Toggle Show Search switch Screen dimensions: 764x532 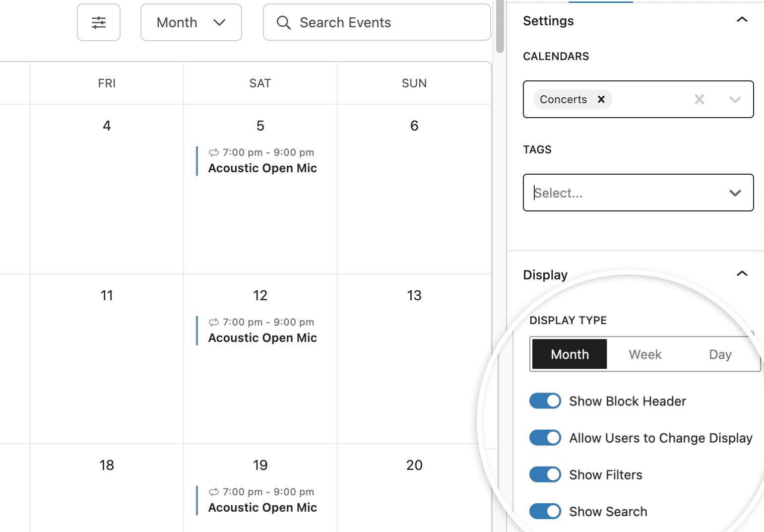[x=545, y=511]
